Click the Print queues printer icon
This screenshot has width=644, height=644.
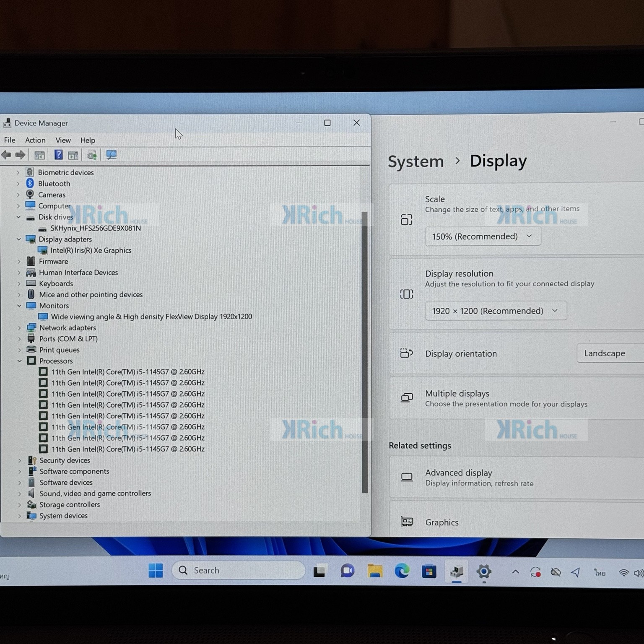pyautogui.click(x=31, y=350)
